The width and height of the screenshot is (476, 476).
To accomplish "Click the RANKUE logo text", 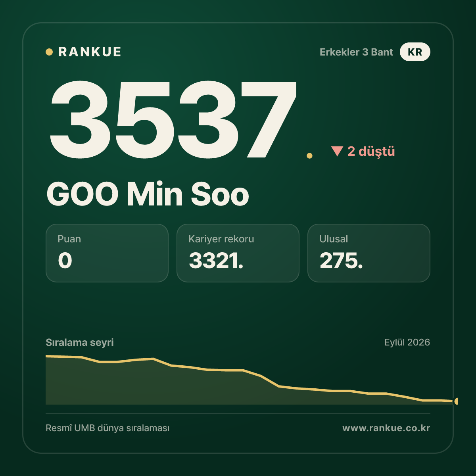I will (90, 52).
